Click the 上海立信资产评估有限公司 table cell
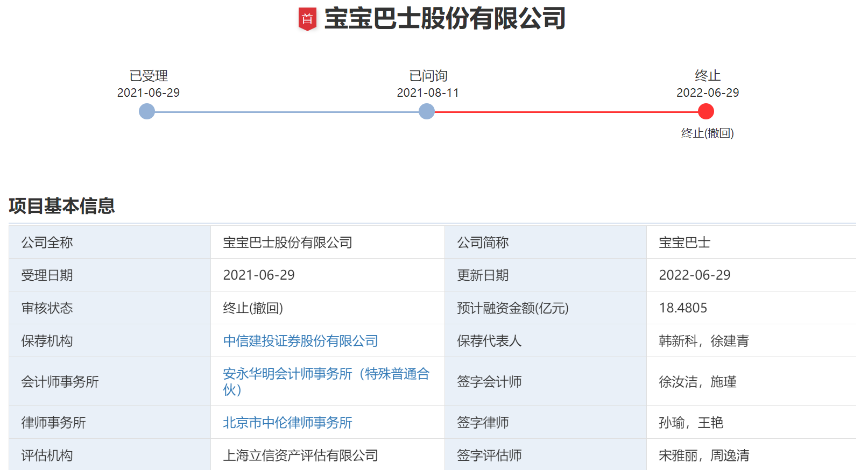 coord(300,455)
